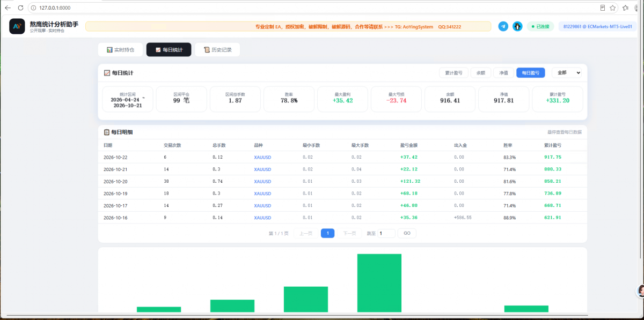Viewport: 644px width, 320px height.
Task: Click the 88.9% win rate cell
Action: coord(509,218)
